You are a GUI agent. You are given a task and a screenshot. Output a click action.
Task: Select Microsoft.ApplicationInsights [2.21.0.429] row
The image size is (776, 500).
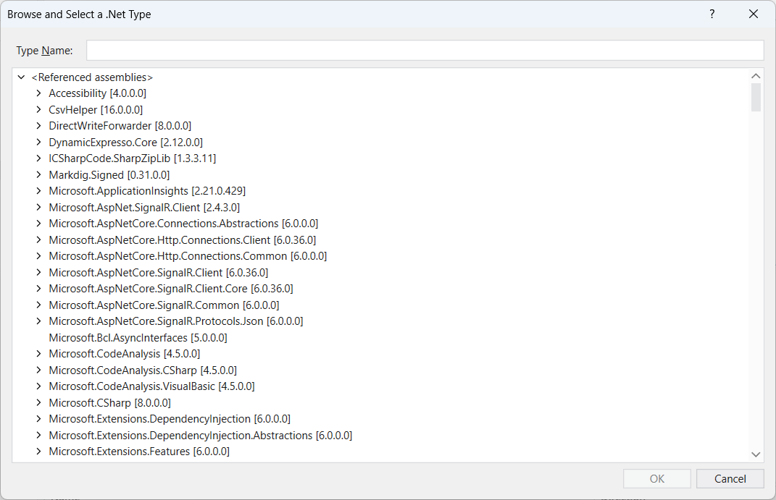tap(147, 191)
